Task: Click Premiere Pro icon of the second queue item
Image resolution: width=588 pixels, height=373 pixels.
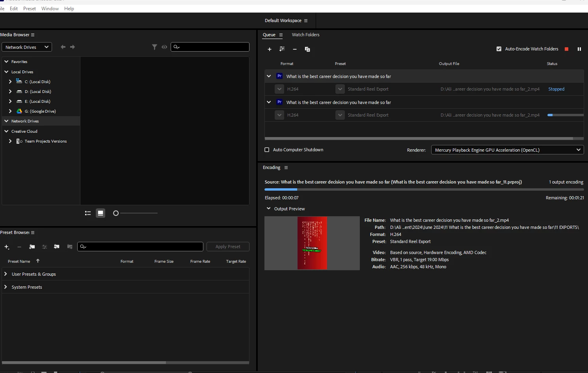Action: (x=279, y=102)
